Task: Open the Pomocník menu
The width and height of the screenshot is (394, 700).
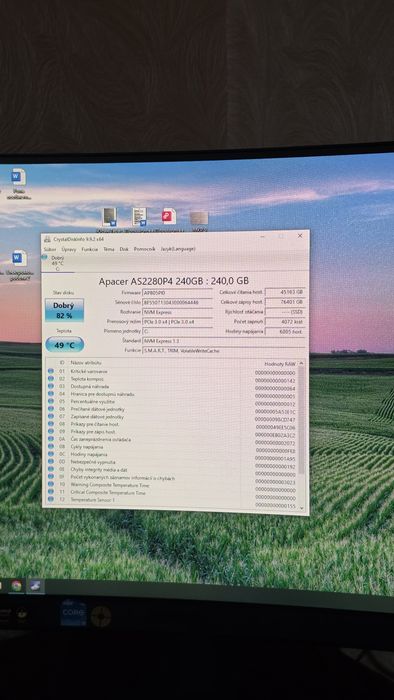Action: coord(145,249)
